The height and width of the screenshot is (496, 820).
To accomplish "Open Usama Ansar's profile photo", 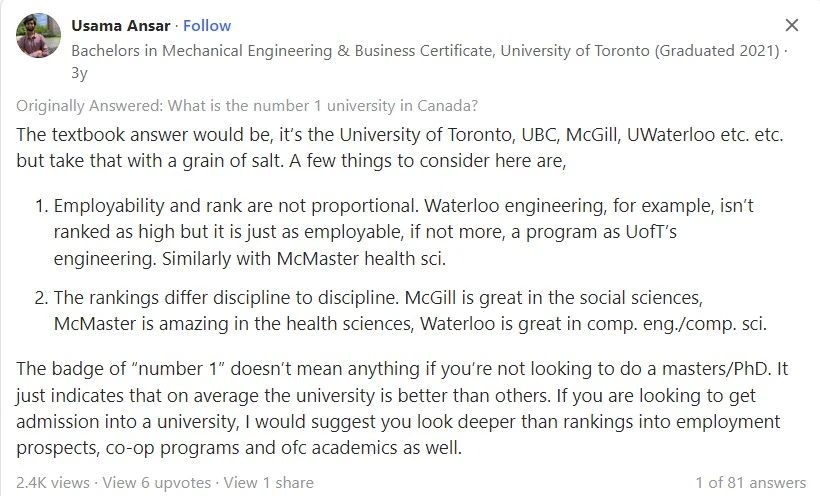I will (x=38, y=36).
